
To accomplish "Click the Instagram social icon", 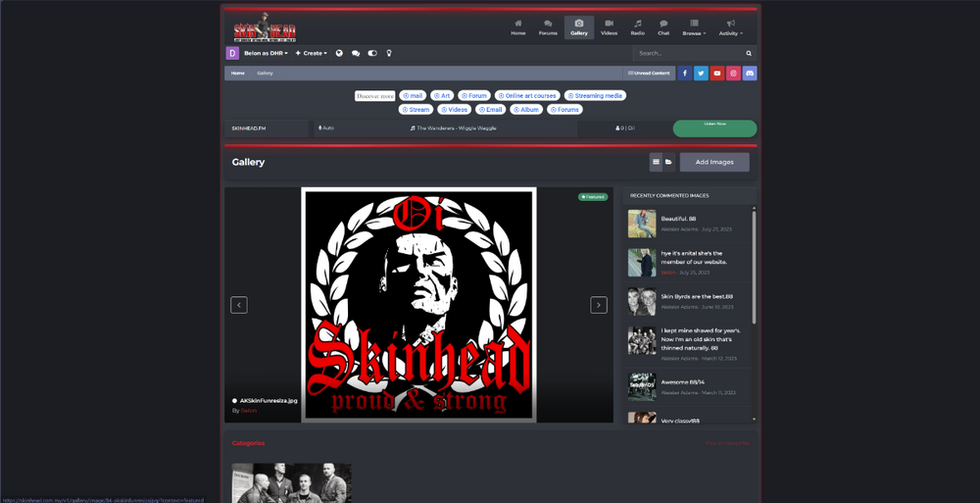I will [733, 74].
